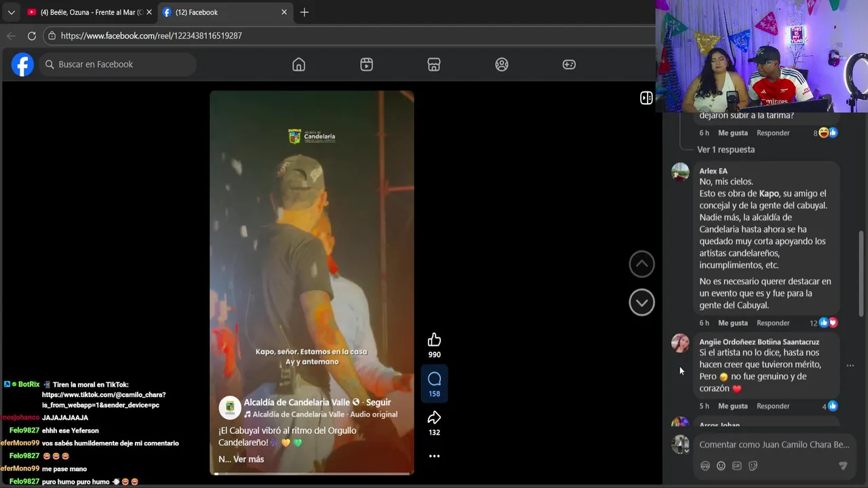
Task: Open tab search dropdown chevron
Action: point(11,12)
